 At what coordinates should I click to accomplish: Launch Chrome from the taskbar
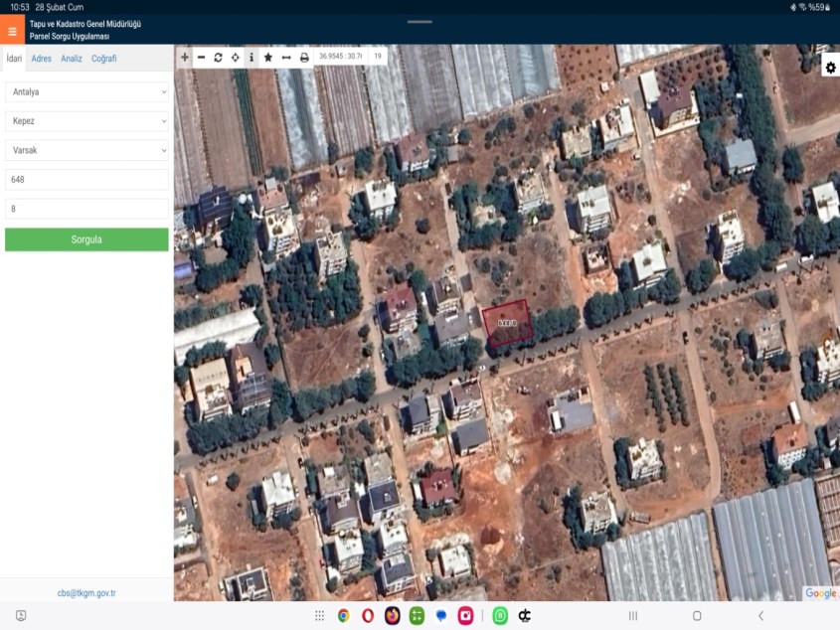coord(343,616)
